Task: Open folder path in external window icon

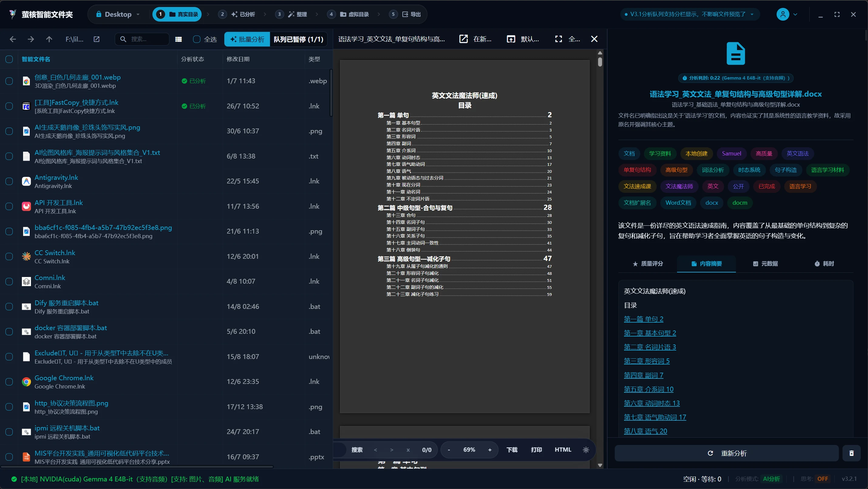Action: pos(97,39)
